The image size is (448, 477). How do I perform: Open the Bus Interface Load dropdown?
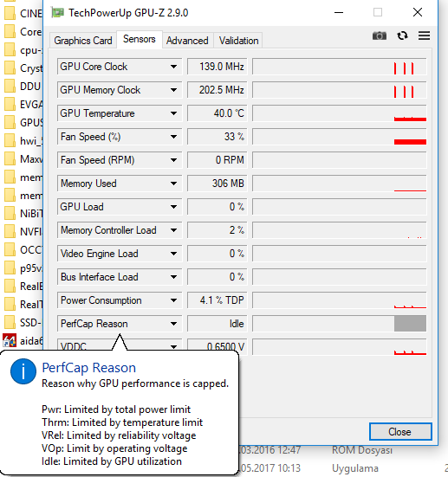point(173,277)
